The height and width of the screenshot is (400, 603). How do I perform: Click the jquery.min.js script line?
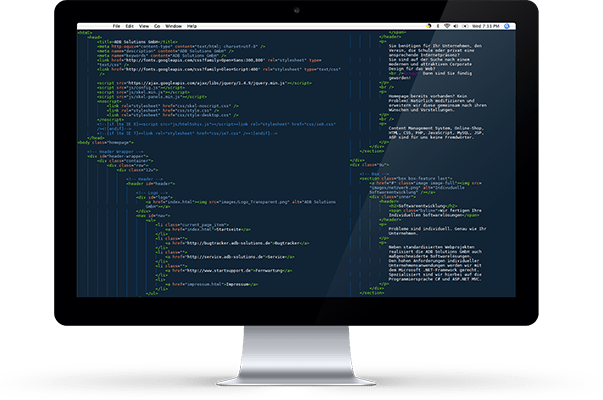click(204, 83)
